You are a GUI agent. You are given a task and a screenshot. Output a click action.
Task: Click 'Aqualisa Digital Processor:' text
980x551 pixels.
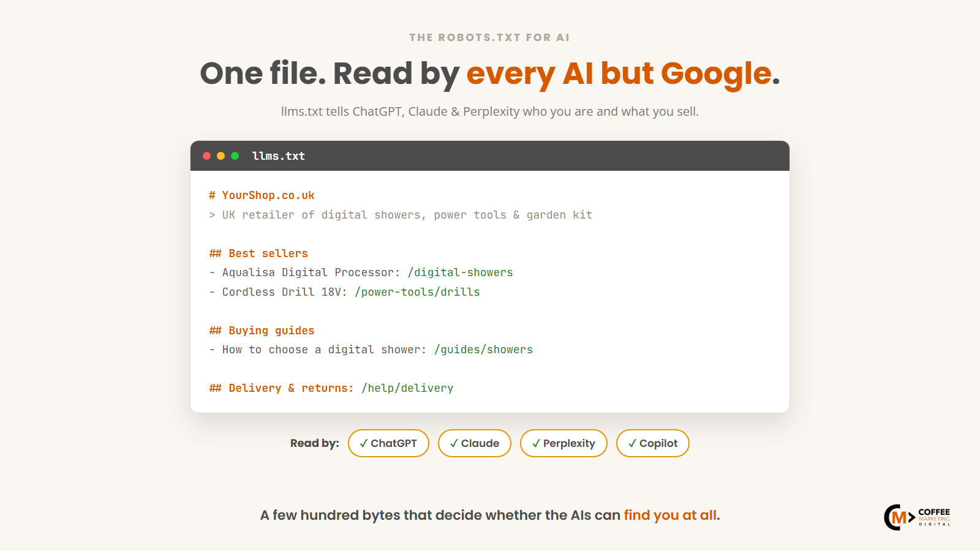point(311,272)
